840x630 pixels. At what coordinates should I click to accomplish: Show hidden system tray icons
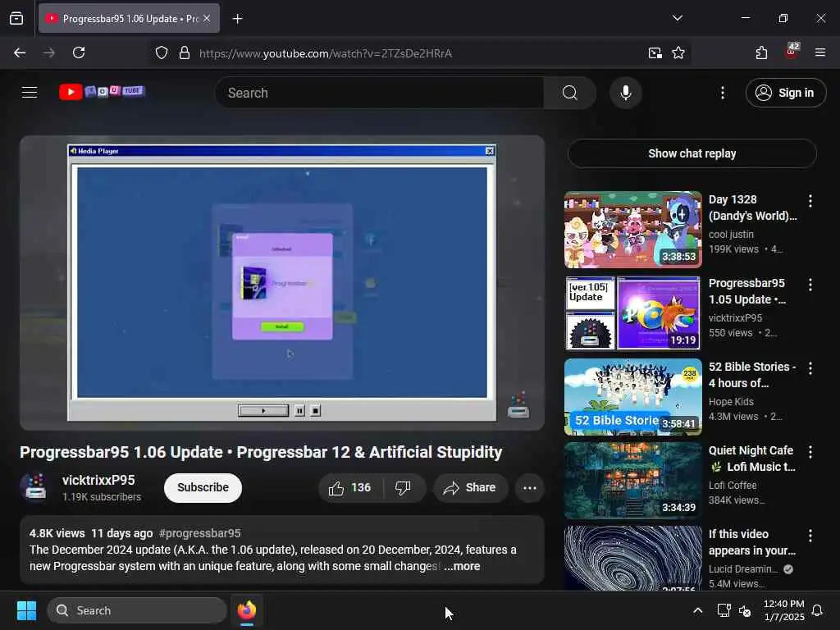[x=697, y=610]
